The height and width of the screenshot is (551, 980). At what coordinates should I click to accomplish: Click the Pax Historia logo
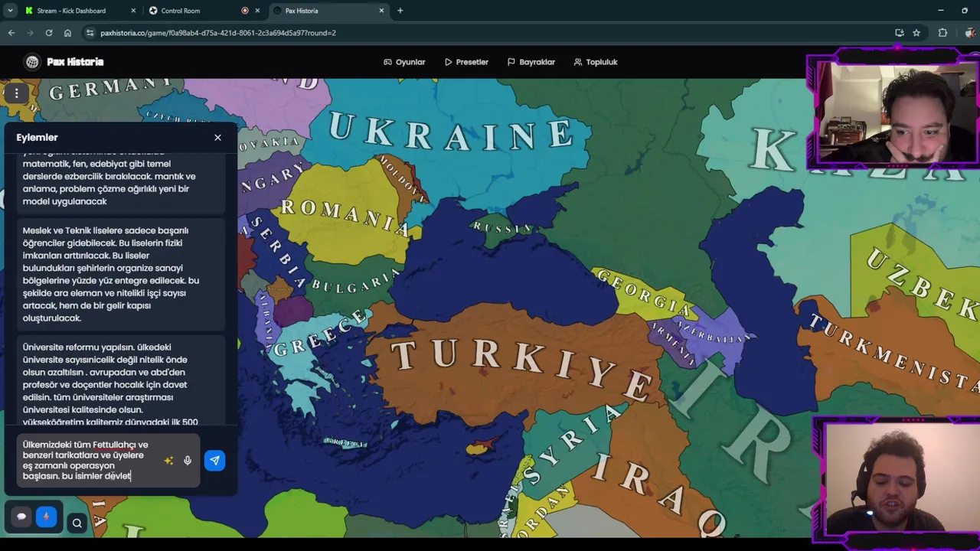64,62
